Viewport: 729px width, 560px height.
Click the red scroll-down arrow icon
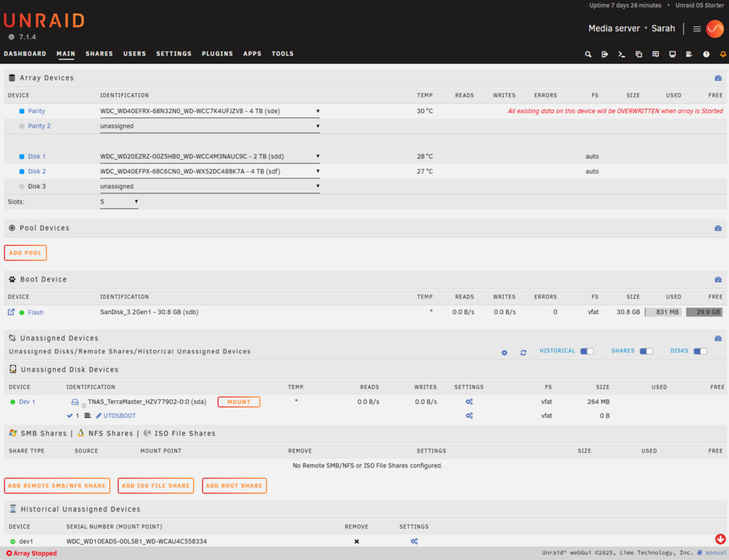(720, 539)
